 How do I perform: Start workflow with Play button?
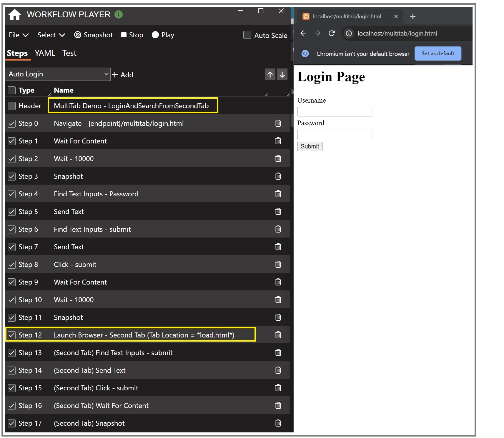[163, 35]
